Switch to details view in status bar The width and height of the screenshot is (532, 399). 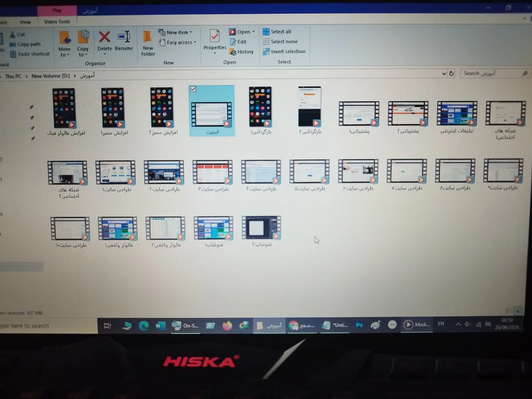pyautogui.click(x=509, y=311)
